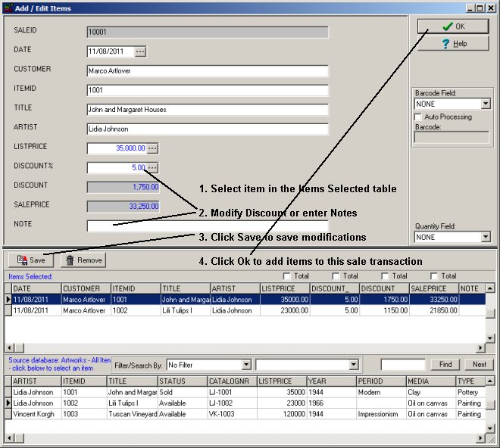This screenshot has height=448, width=500.
Task: Click the ARTIST input field
Action: click(208, 129)
